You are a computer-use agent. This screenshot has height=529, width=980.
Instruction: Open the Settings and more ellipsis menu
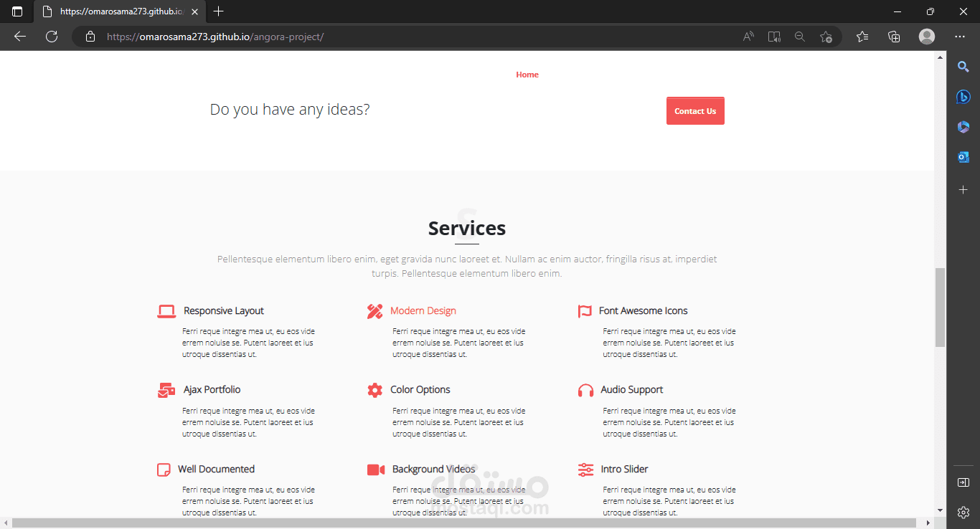coord(960,37)
